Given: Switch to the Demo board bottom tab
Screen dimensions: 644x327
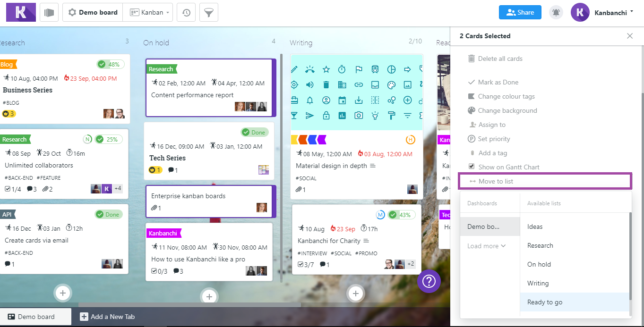Looking at the screenshot, I should 36,317.
